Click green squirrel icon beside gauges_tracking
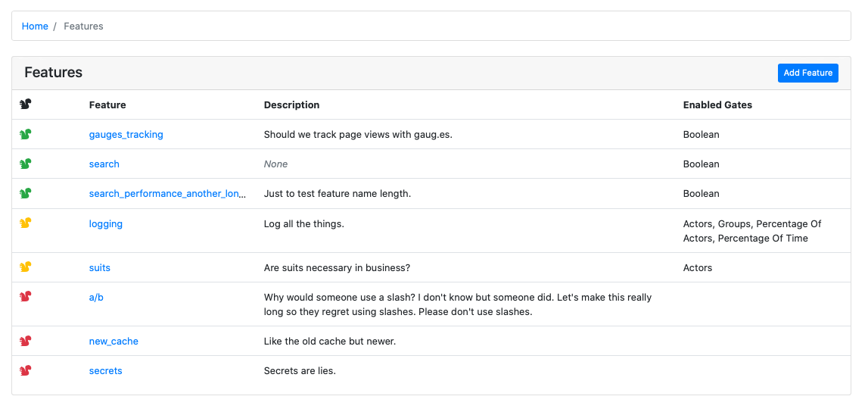This screenshot has height=415, width=868. (26, 134)
